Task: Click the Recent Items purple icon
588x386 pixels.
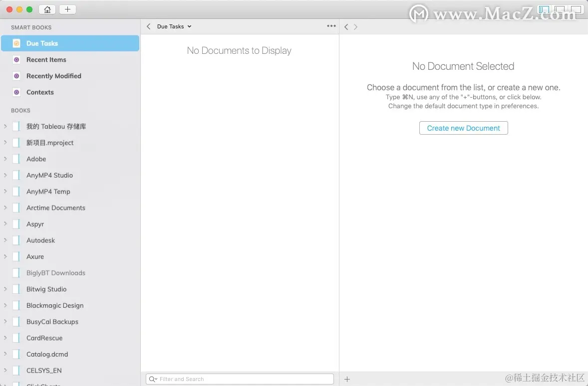Action: coord(16,59)
